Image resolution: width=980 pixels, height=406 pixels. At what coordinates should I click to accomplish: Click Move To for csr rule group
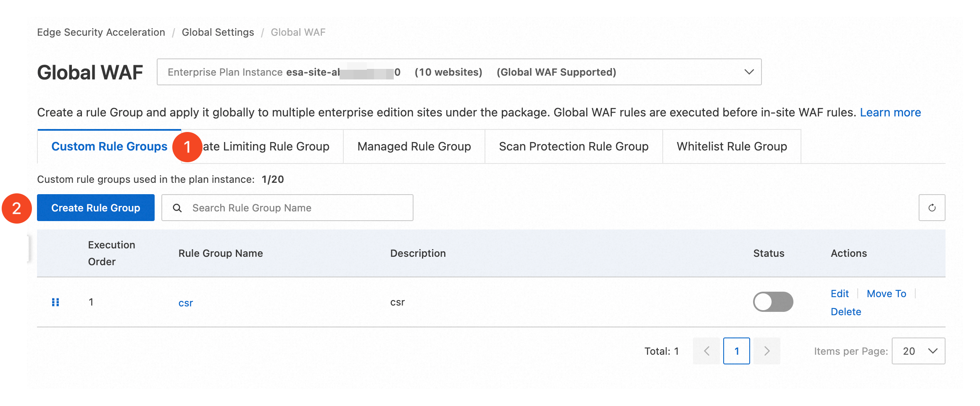pyautogui.click(x=886, y=293)
